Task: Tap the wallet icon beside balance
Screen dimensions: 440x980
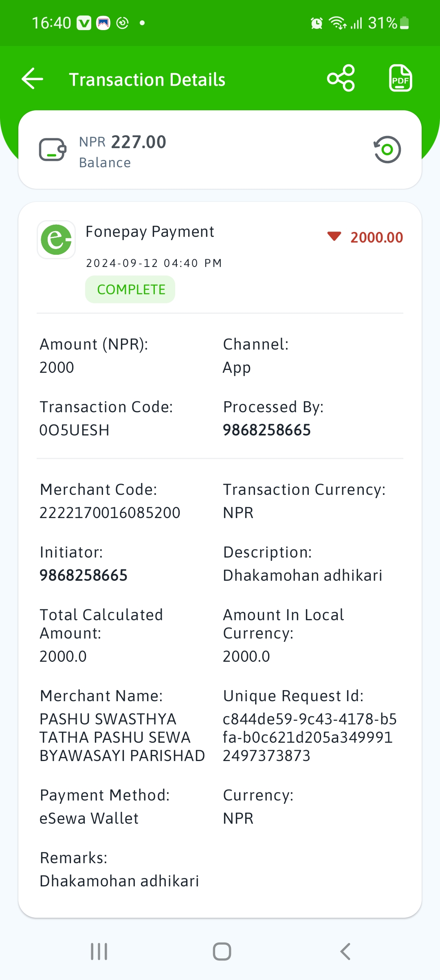Action: [53, 150]
